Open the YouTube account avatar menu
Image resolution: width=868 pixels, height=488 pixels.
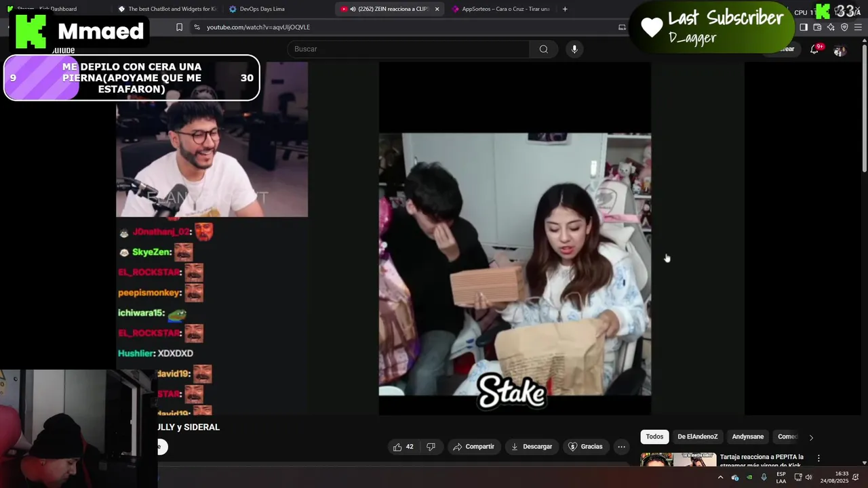[840, 50]
